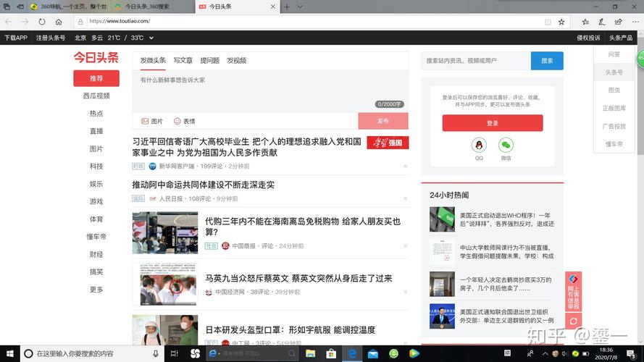644x362 pixels.
Task: Click the blue 搜索 button
Action: (x=547, y=61)
